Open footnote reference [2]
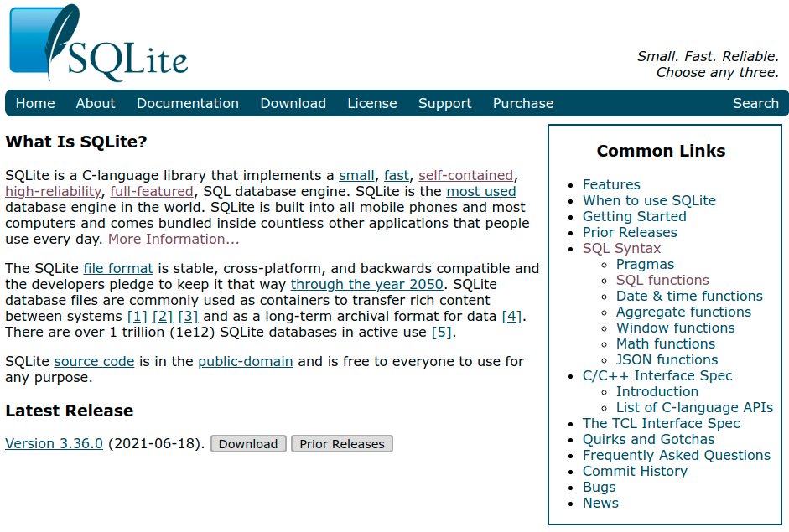This screenshot has width=789, height=532. point(163,317)
